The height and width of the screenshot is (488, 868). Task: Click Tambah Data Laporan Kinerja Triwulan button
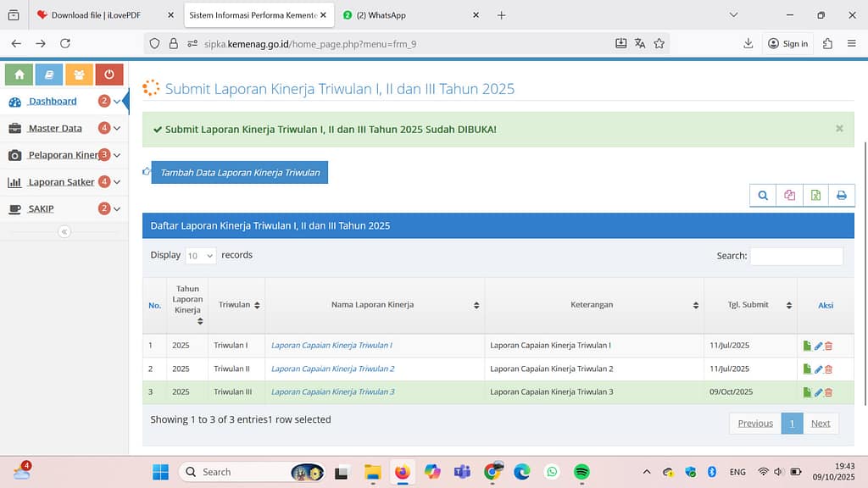pos(240,172)
